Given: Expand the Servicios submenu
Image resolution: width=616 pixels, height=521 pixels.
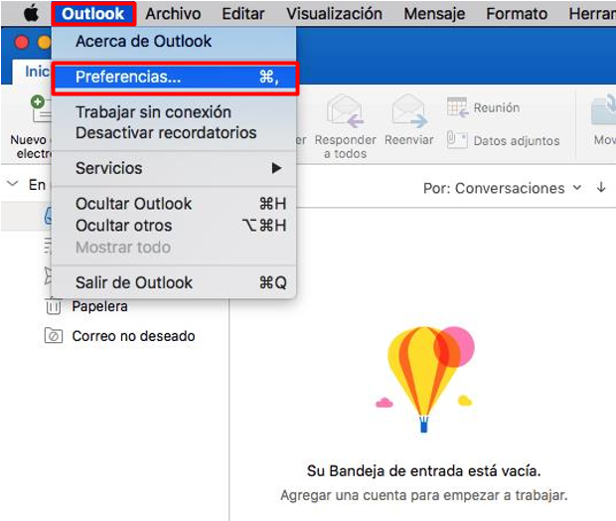Looking at the screenshot, I should 174,168.
